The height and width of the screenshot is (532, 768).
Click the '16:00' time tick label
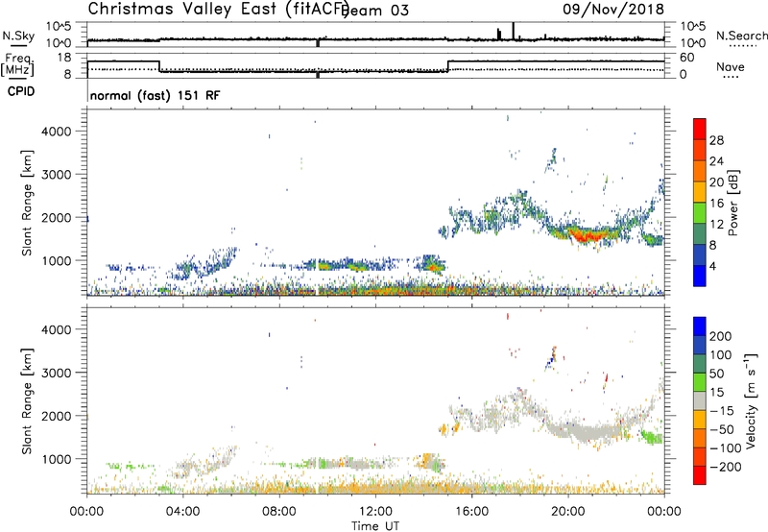point(471,512)
